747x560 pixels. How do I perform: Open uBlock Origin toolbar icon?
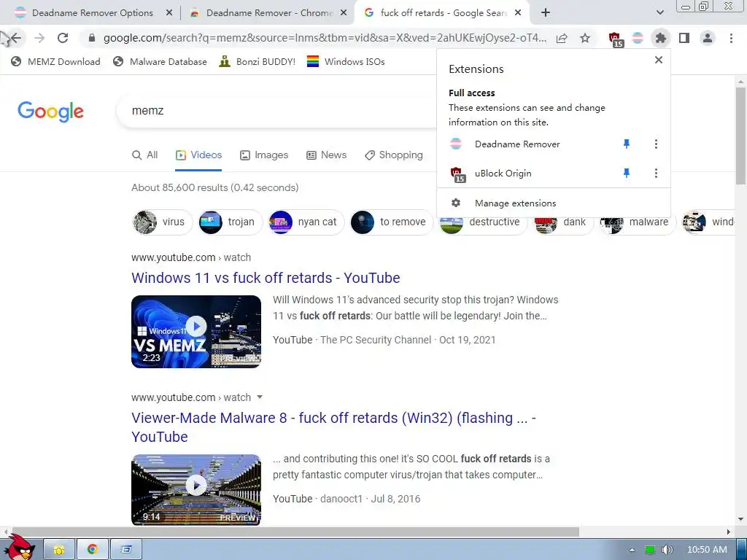pos(615,39)
